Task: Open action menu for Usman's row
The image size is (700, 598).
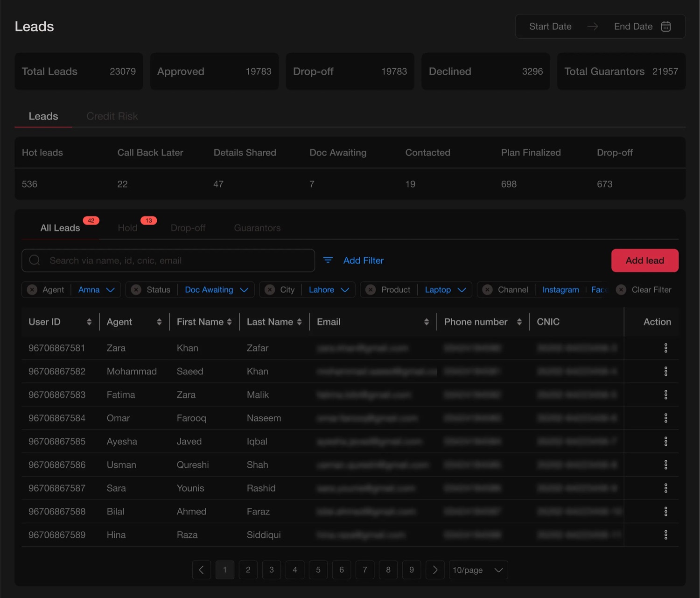Action: pos(666,464)
